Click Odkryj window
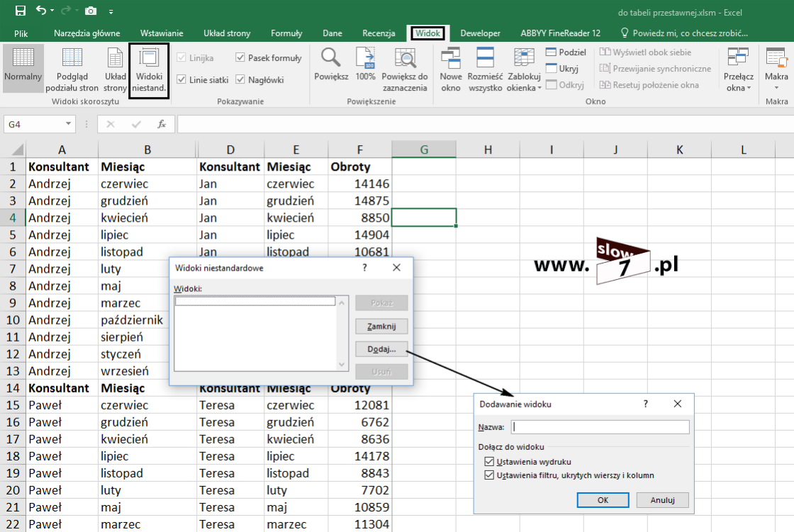Viewport: 794px width, 532px height. 565,84
